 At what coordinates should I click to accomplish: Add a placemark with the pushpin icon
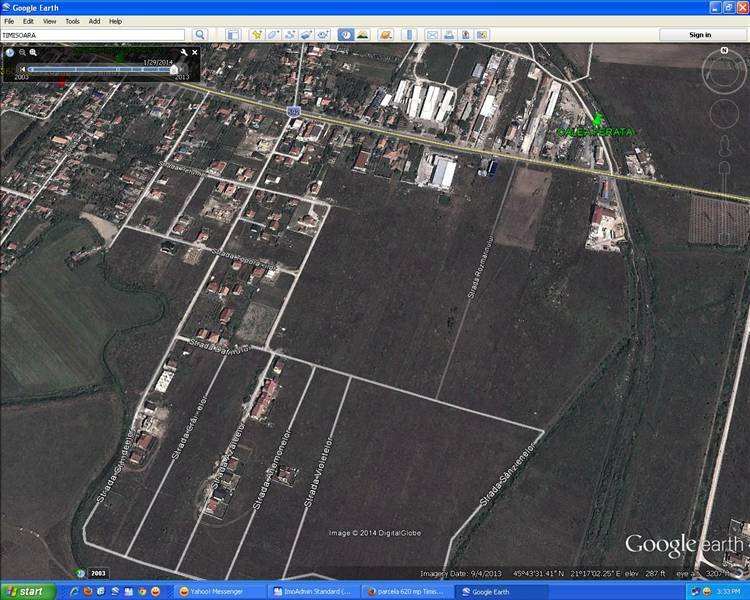[256, 35]
